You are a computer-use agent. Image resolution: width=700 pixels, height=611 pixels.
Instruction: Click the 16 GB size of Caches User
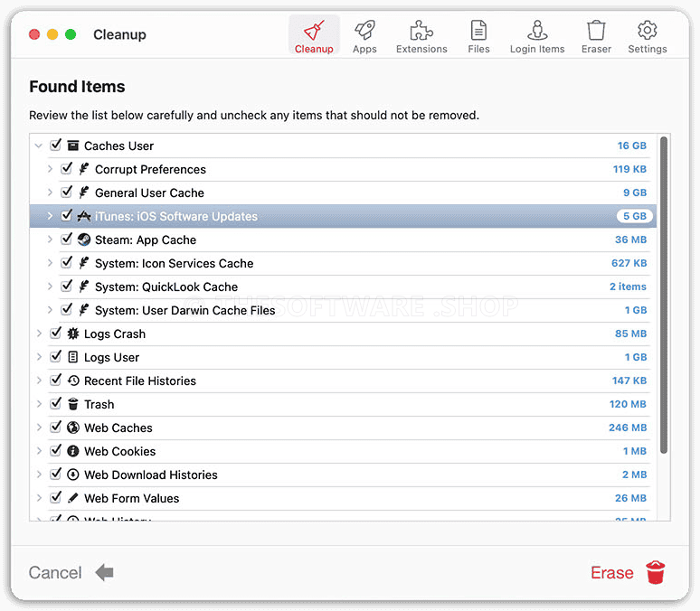click(631, 146)
